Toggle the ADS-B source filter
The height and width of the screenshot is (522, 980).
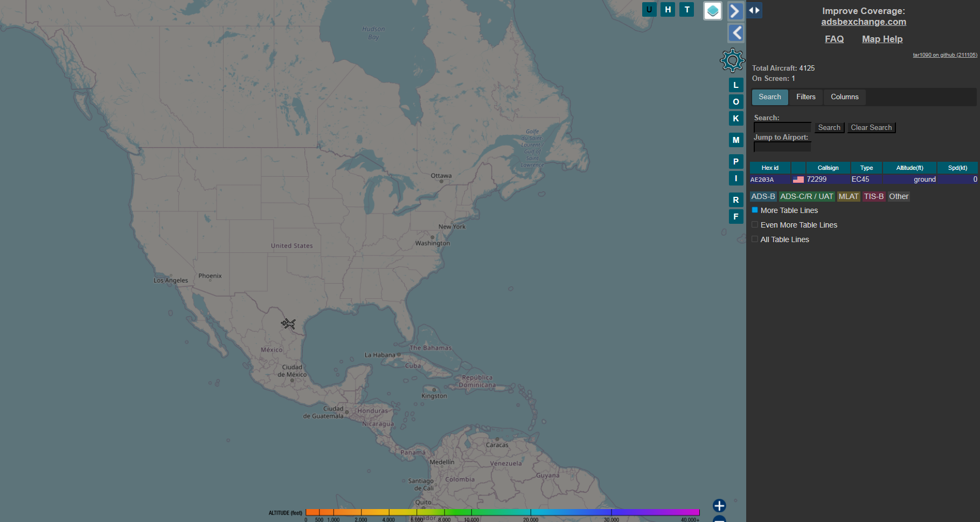click(763, 197)
